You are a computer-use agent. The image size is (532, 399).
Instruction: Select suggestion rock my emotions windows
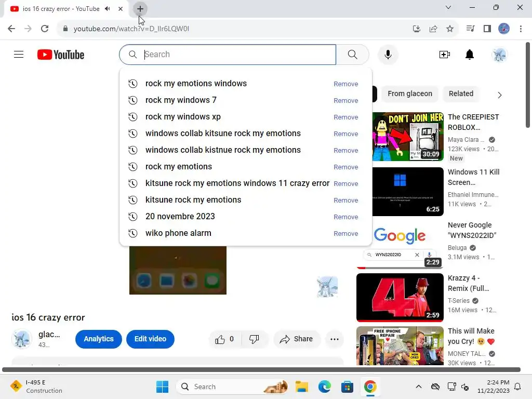[246, 84]
